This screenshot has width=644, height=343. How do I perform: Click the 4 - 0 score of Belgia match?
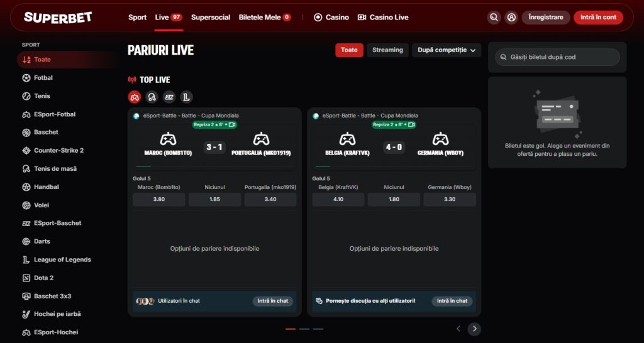pos(394,147)
